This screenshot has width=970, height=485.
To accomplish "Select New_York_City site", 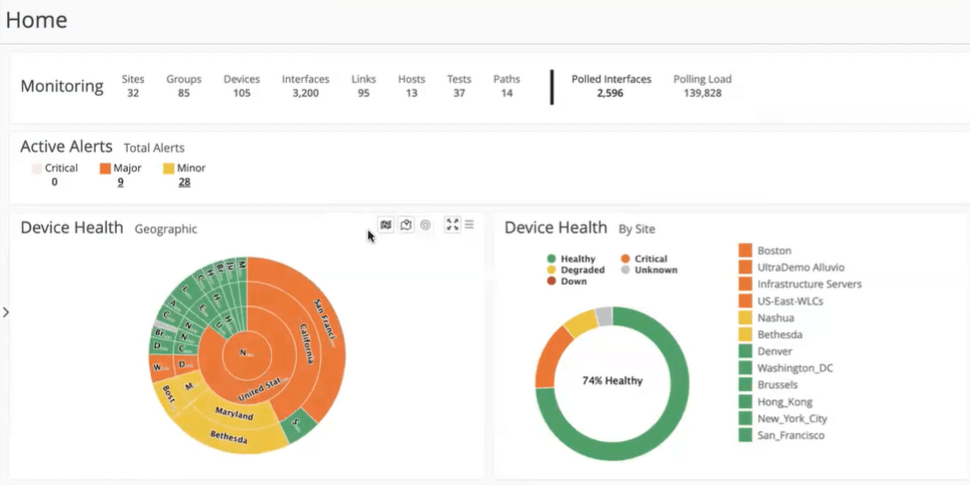I will coord(783,418).
